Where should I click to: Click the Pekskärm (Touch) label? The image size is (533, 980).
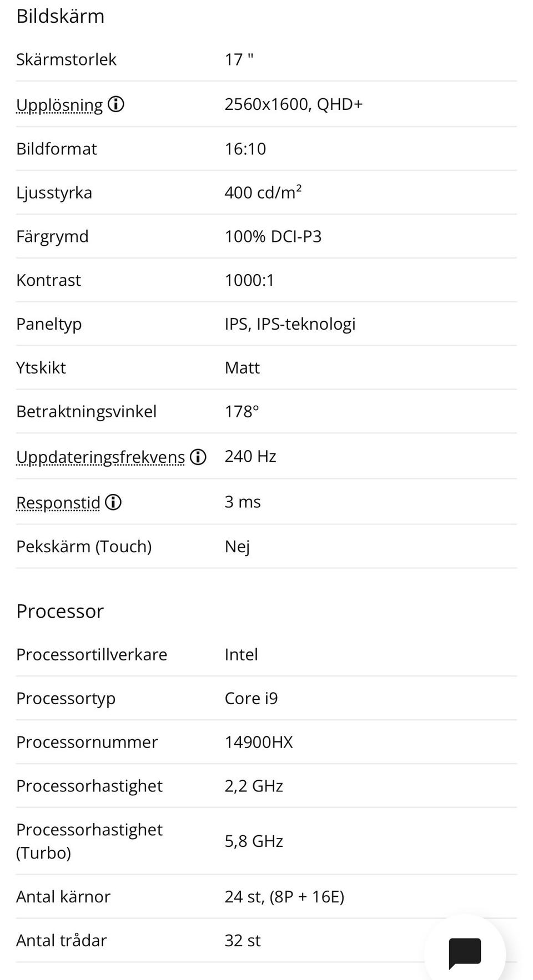coord(84,547)
